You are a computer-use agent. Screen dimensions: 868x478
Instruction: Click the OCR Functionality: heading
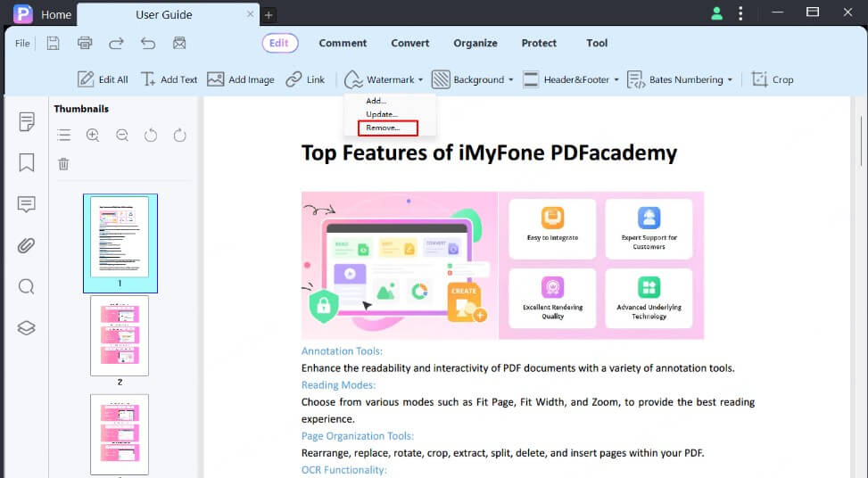(x=343, y=470)
